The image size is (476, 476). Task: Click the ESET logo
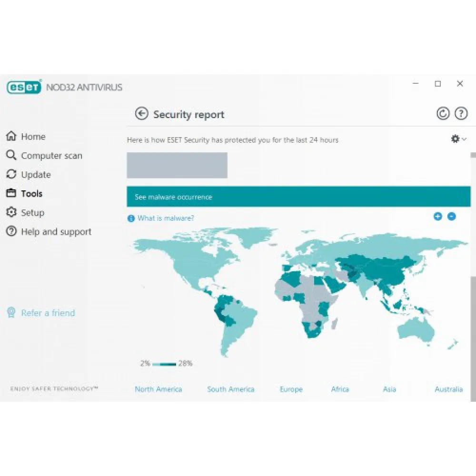click(24, 87)
